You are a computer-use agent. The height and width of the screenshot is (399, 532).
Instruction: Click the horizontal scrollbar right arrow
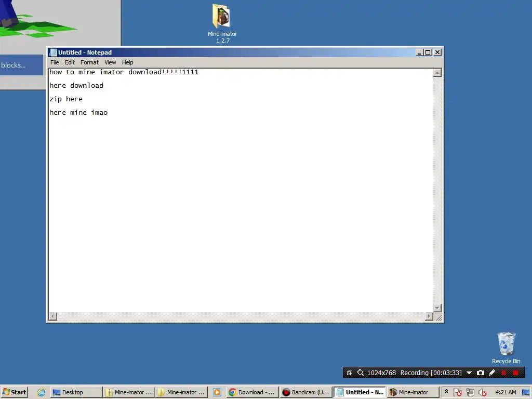[x=429, y=316]
